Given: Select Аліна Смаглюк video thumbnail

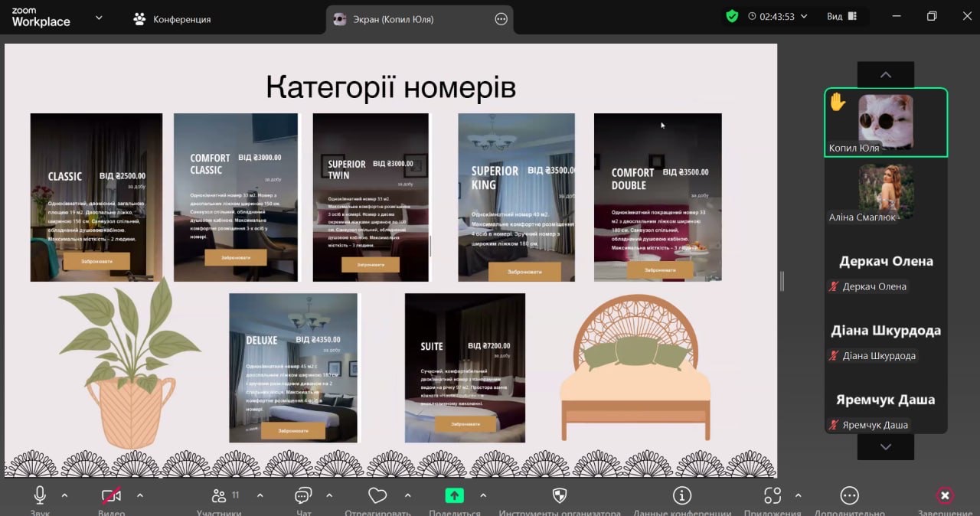Looking at the screenshot, I should (x=886, y=191).
